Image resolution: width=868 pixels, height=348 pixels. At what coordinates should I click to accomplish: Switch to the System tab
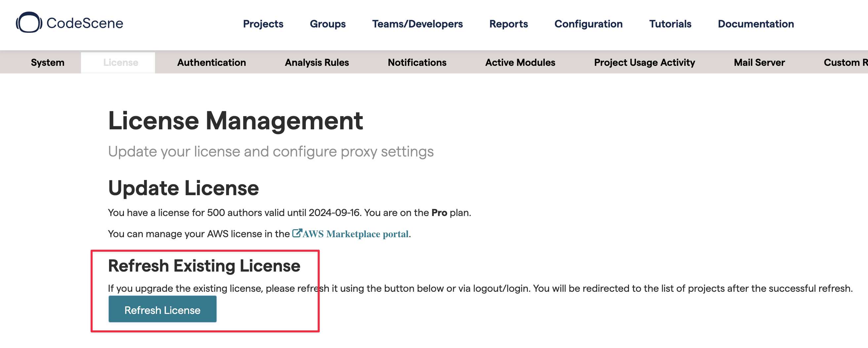tap(48, 63)
